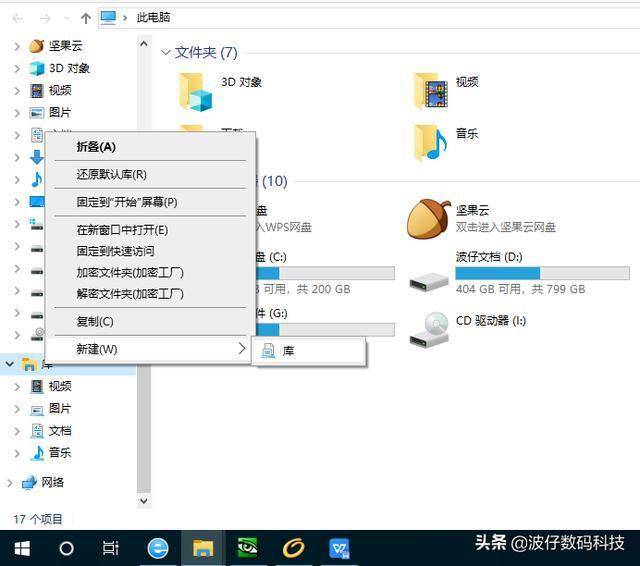Expand 音乐 library node under 库

pyautogui.click(x=17, y=453)
